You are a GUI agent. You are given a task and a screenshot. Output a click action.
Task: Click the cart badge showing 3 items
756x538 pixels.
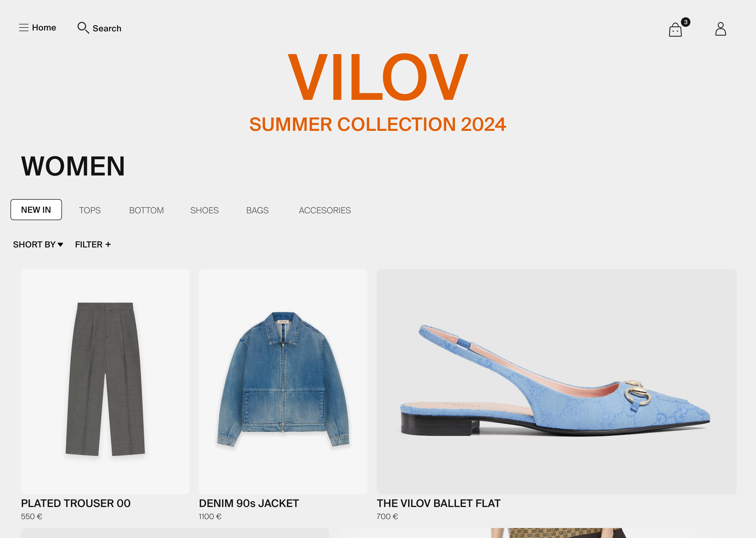pyautogui.click(x=685, y=22)
